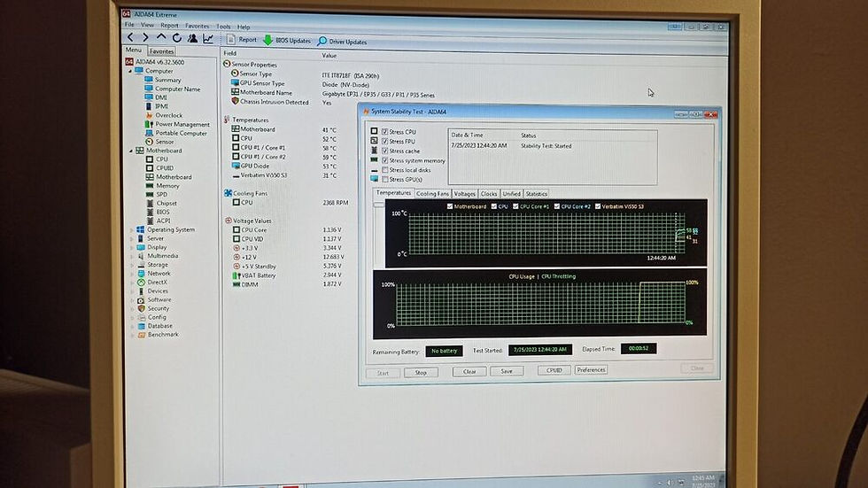Switch to the Favorites tab
This screenshot has width=868, height=488.
[x=161, y=50]
